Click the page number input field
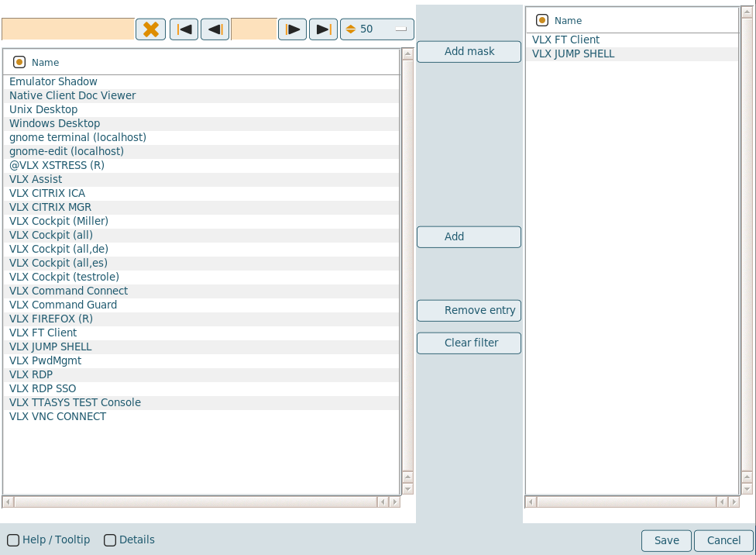The image size is (756, 555). [253, 29]
